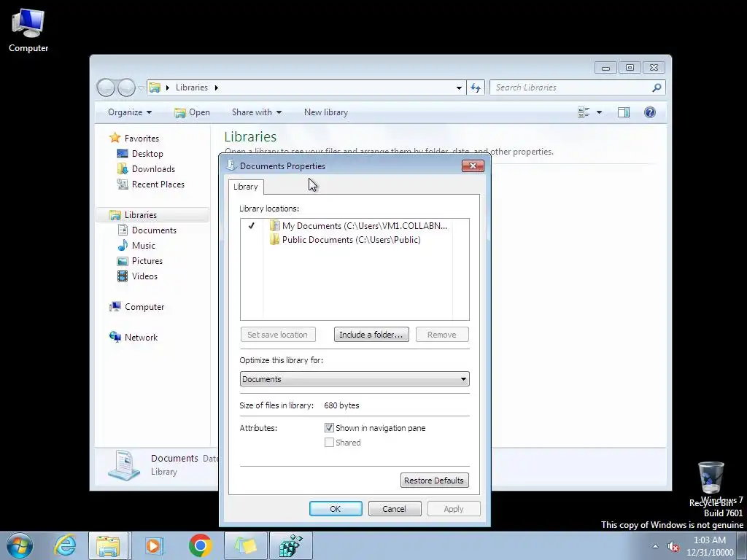The width and height of the screenshot is (747, 560).
Task: Click the Libraries breadcrumb segment
Action: coord(192,87)
